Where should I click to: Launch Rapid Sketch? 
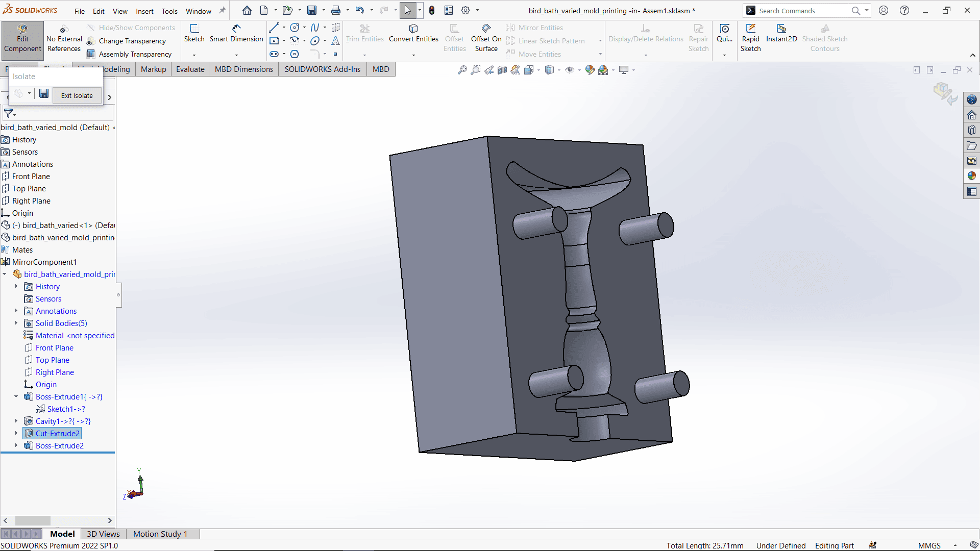coord(750,38)
